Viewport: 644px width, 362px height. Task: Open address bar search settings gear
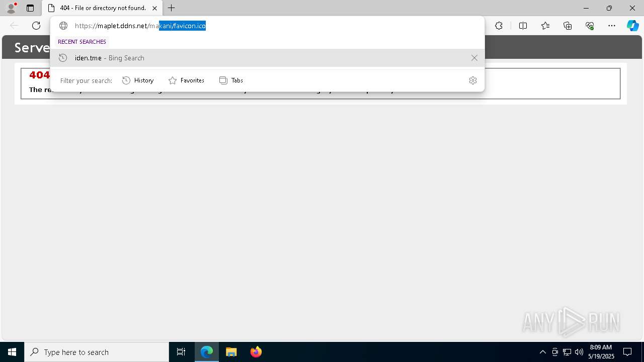click(x=472, y=80)
